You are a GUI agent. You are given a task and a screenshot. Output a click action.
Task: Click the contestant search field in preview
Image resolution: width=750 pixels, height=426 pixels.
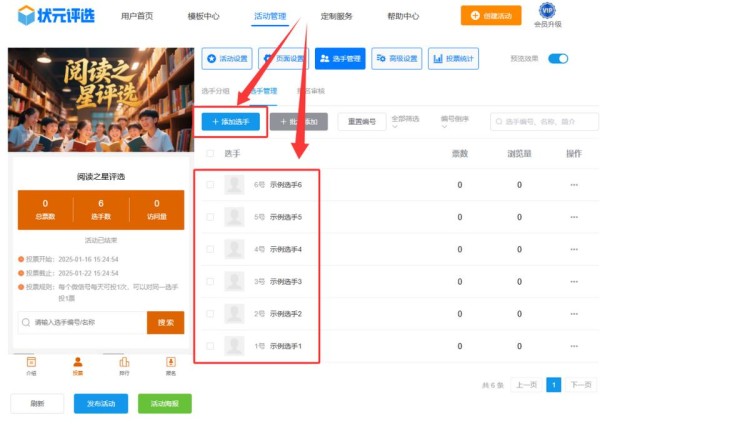point(82,323)
